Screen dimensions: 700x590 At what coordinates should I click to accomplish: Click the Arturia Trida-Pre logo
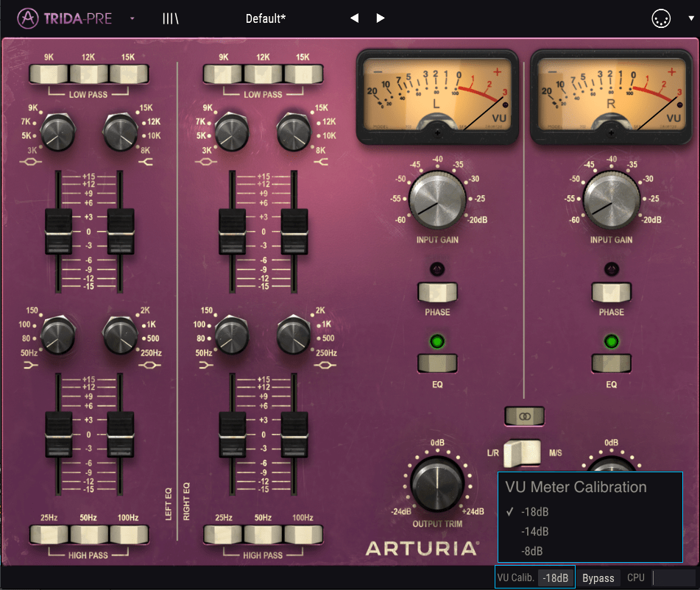click(x=64, y=18)
